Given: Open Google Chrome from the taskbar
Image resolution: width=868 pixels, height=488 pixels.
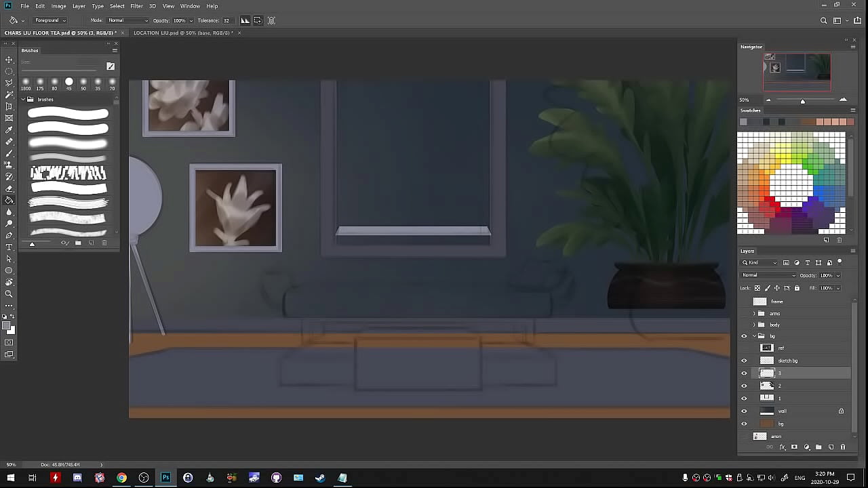Looking at the screenshot, I should (x=121, y=478).
